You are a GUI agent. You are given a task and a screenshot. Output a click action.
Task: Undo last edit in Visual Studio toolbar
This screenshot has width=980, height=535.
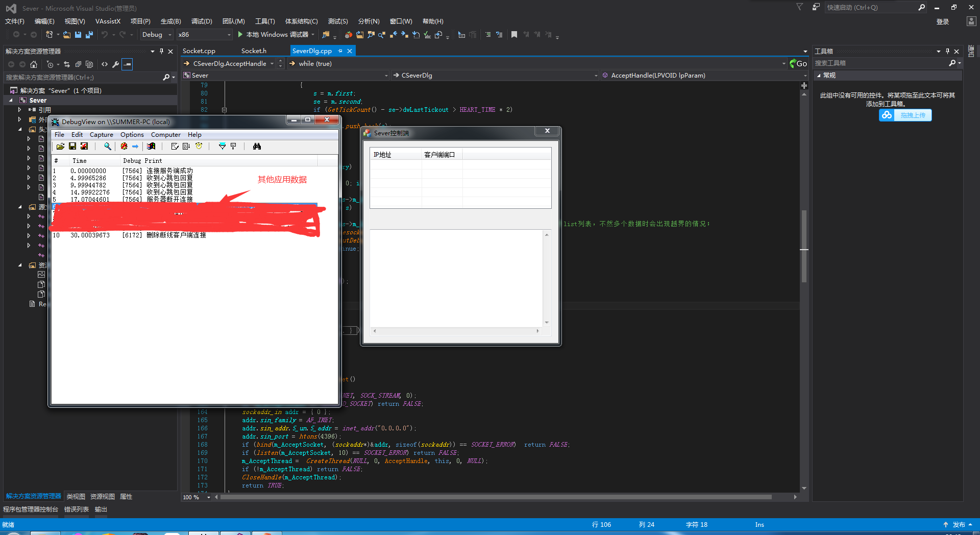105,35
